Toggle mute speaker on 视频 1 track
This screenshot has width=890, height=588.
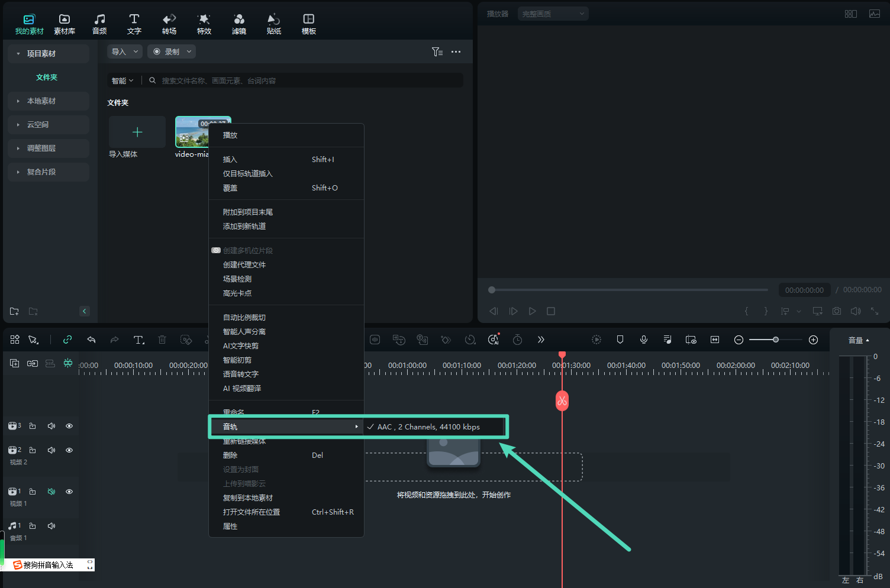[x=51, y=492]
